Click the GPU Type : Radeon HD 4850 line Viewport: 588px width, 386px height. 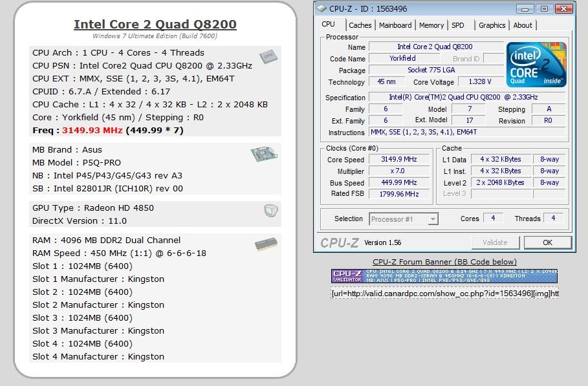[x=93, y=208]
